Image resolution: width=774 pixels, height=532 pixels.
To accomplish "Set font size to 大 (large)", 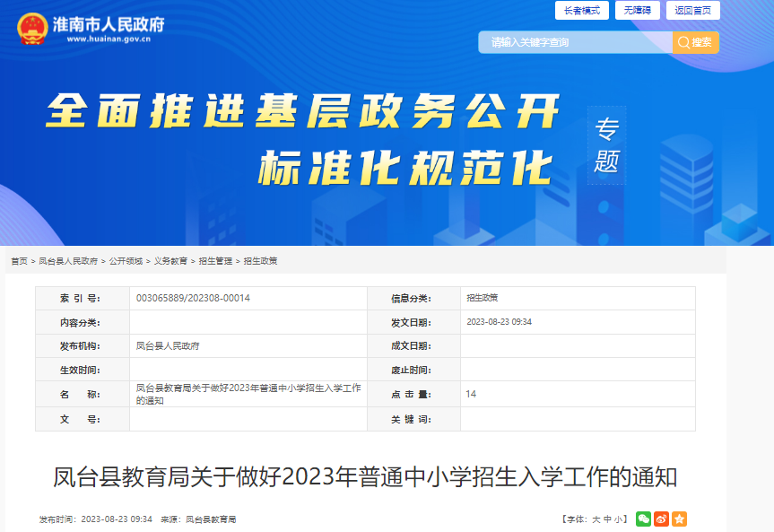I will pos(596,519).
